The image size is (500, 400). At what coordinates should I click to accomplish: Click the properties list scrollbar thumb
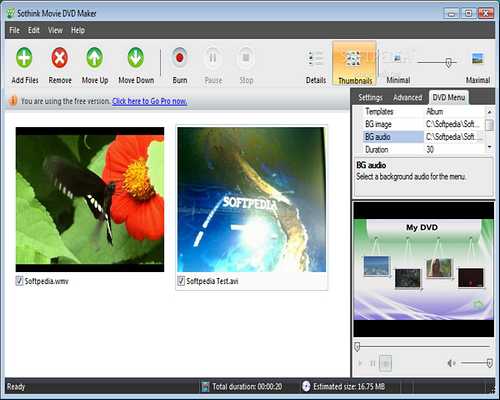[x=489, y=125]
